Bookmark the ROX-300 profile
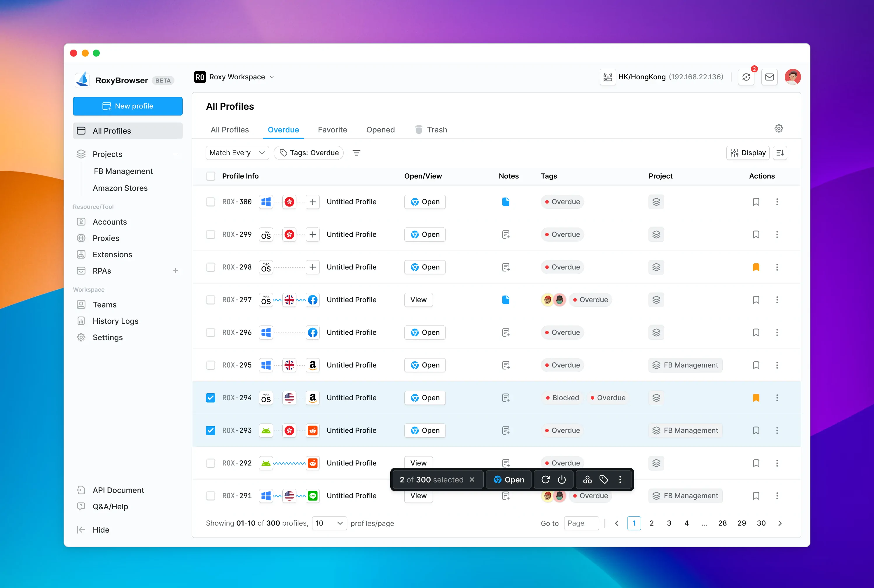Viewport: 874px width, 588px height. [x=756, y=202]
